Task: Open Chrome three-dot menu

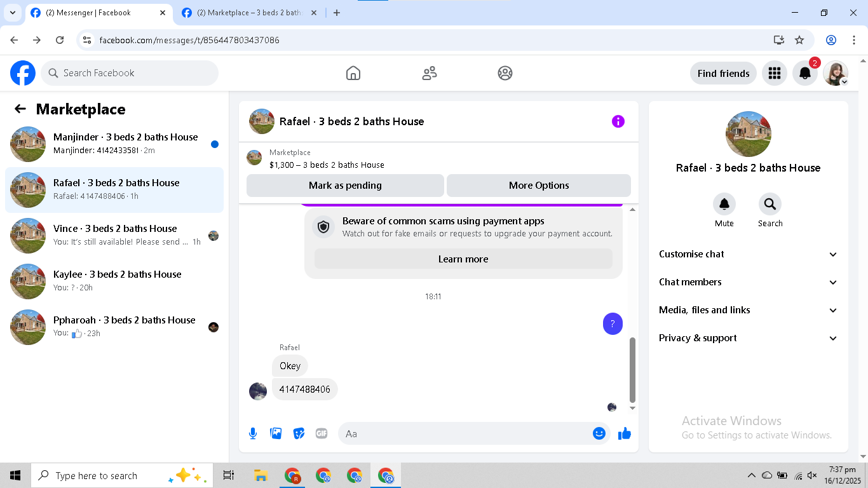Action: [x=854, y=40]
